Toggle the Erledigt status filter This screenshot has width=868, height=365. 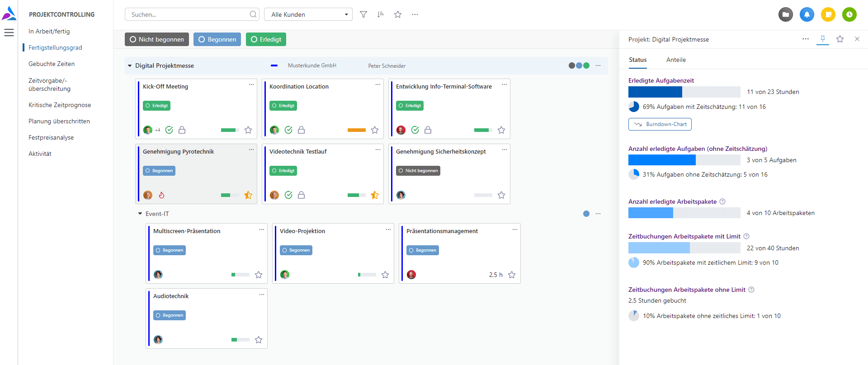point(266,40)
